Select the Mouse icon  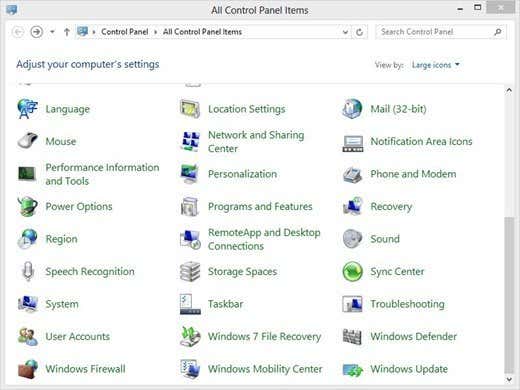click(x=27, y=141)
